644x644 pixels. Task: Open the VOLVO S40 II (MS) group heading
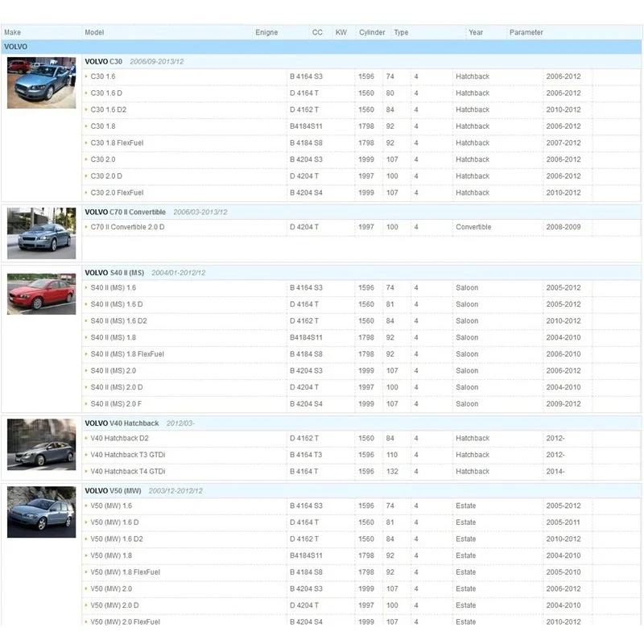tap(115, 273)
